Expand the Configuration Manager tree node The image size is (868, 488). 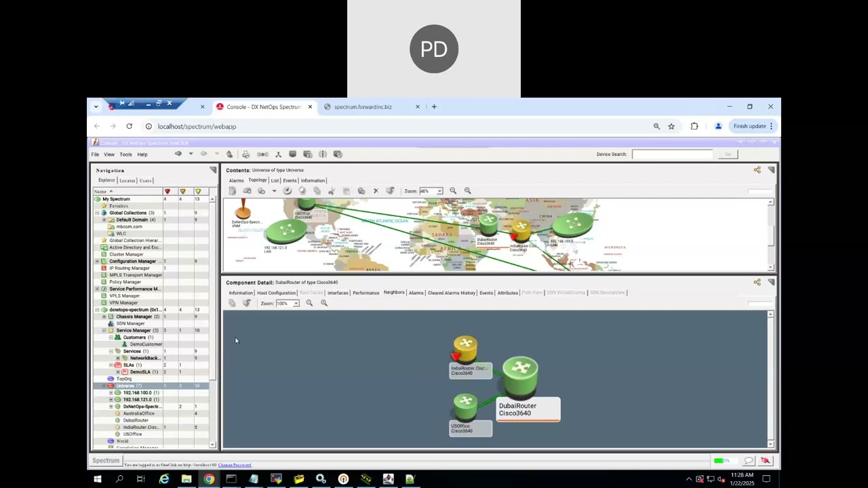pyautogui.click(x=98, y=262)
